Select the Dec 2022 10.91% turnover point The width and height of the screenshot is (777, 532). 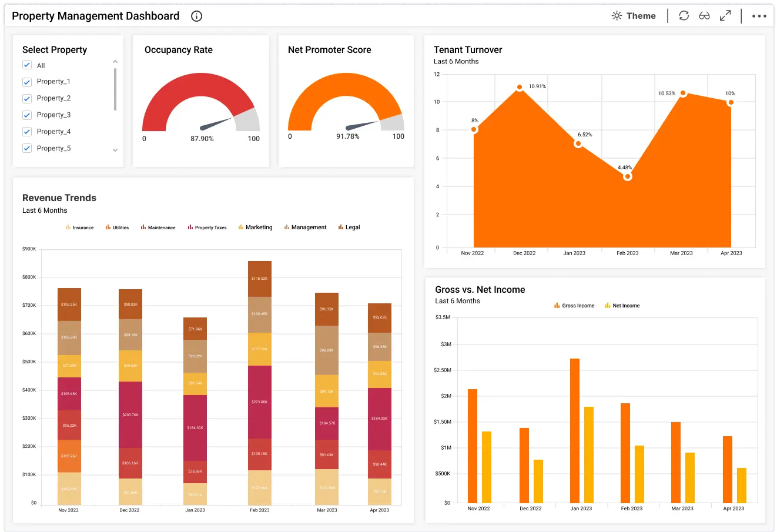520,88
